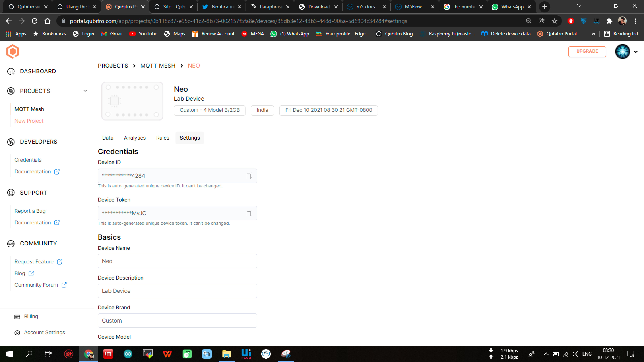Screen dimensions: 644x362
Task: Open the Dashboard sidebar icon
Action: (x=11, y=71)
